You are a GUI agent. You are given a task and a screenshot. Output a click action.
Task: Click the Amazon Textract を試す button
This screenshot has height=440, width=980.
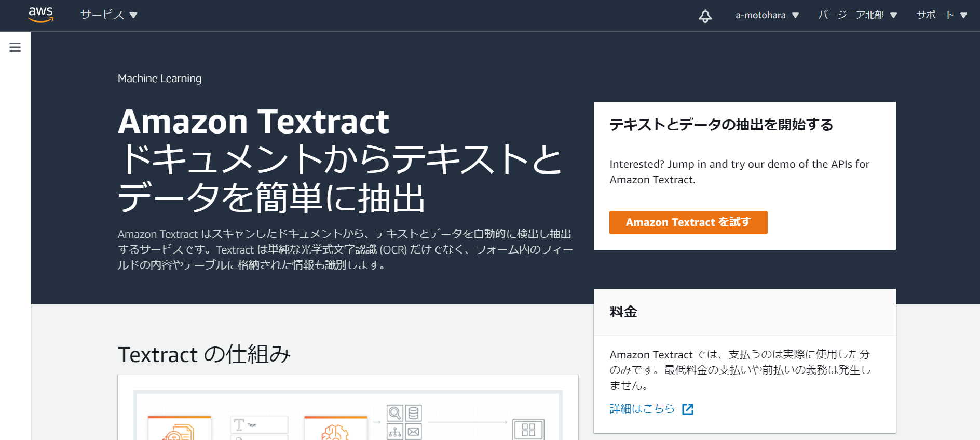[x=688, y=222]
